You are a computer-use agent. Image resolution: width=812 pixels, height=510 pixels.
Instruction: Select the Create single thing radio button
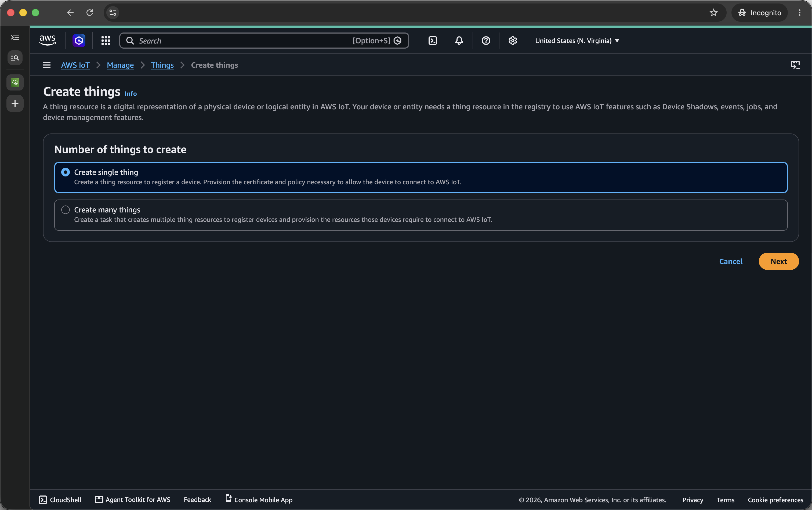click(66, 172)
